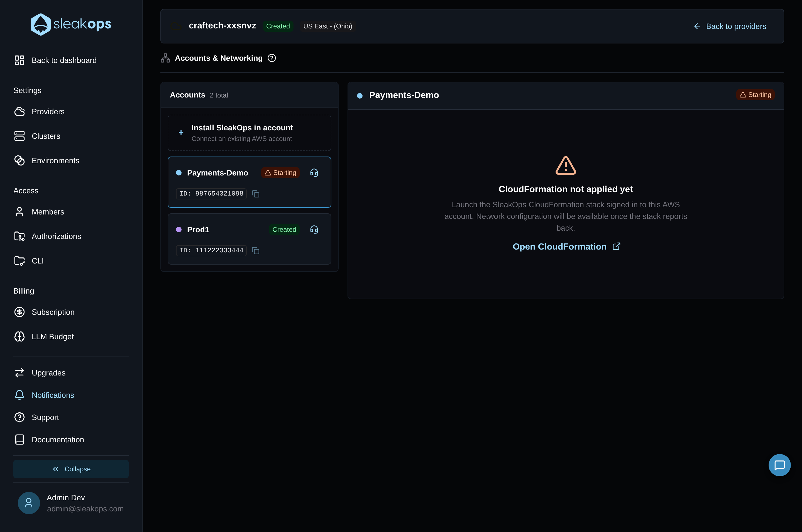Click the US East - (Ohio) region tag
The image size is (802, 532).
[327, 26]
